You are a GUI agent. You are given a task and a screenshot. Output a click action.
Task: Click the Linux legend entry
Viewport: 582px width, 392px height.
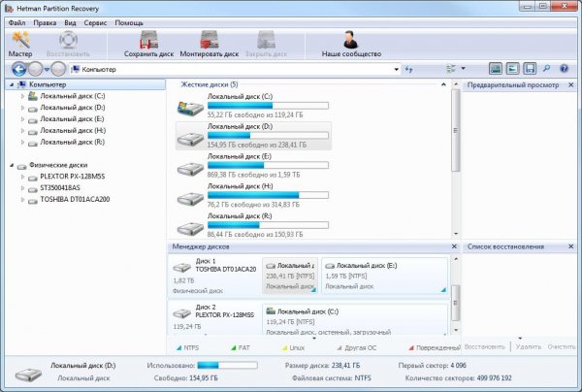coord(294,347)
